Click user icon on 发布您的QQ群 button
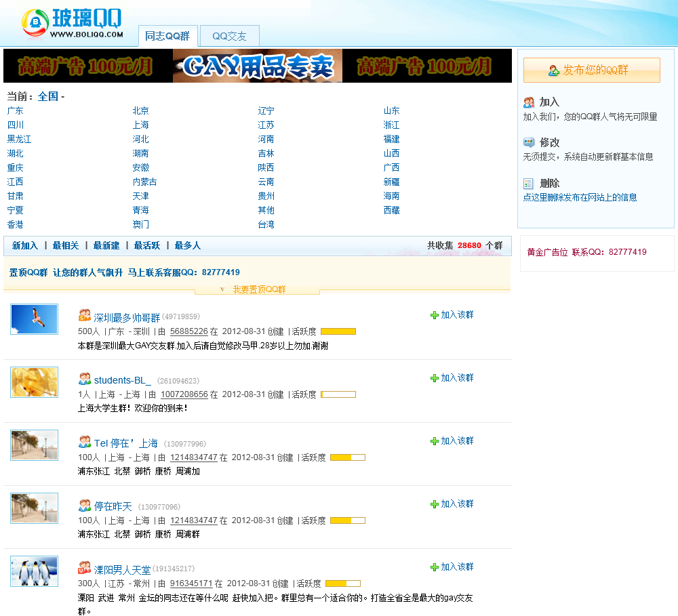This screenshot has height=616, width=678. (553, 70)
